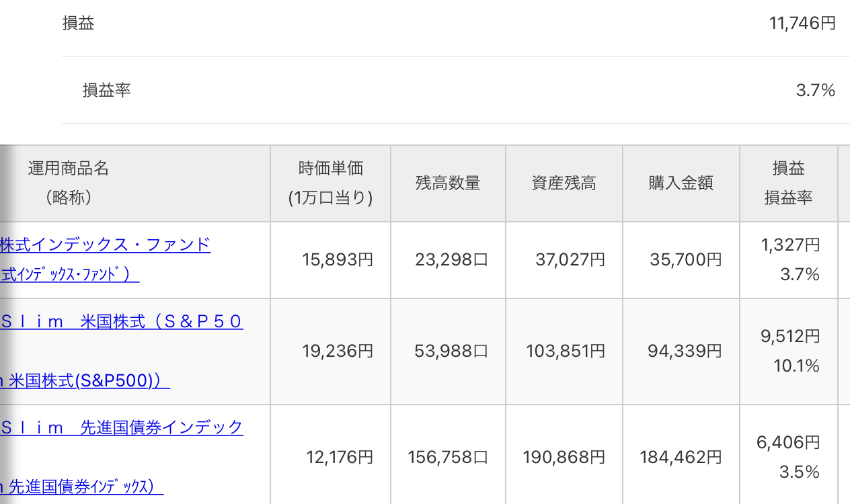Image resolution: width=850 pixels, height=504 pixels.
Task: Click the 損益 損益率 column header
Action: [x=788, y=183]
